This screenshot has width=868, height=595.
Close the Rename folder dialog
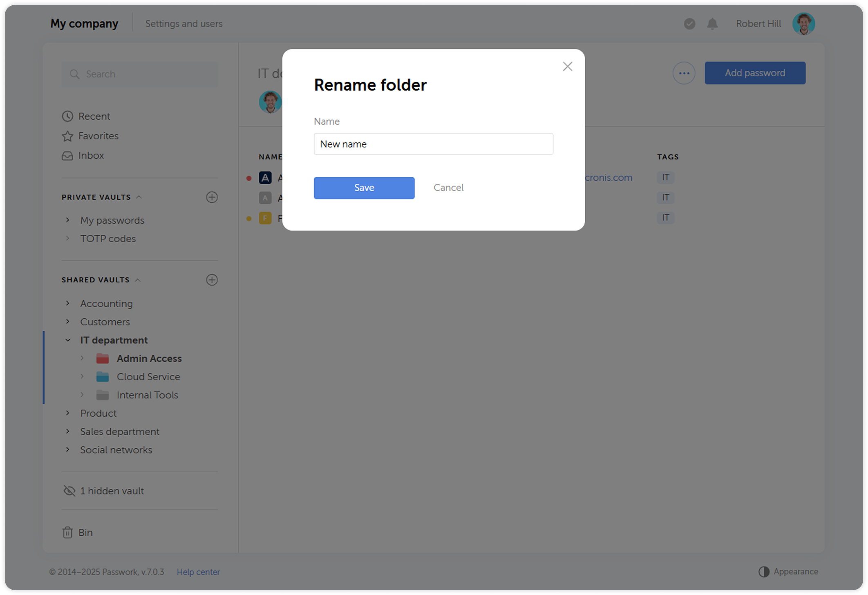point(567,66)
